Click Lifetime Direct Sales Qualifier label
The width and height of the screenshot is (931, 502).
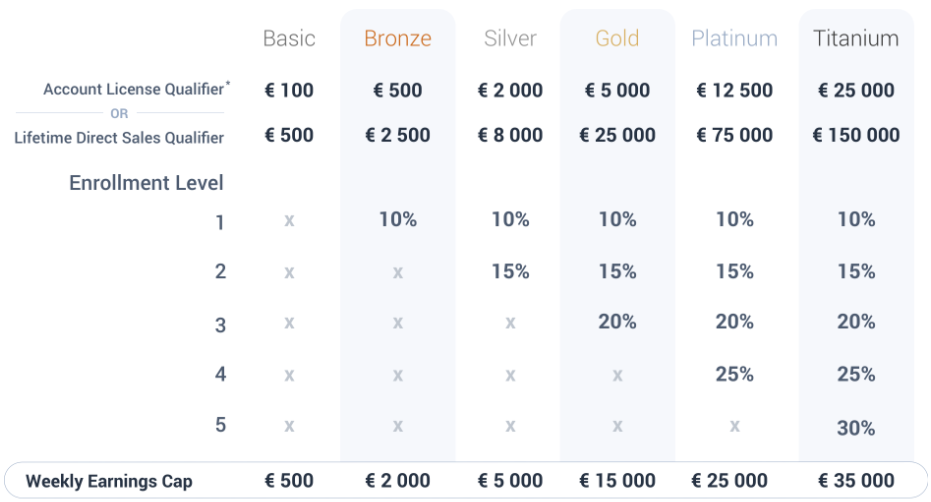click(119, 138)
